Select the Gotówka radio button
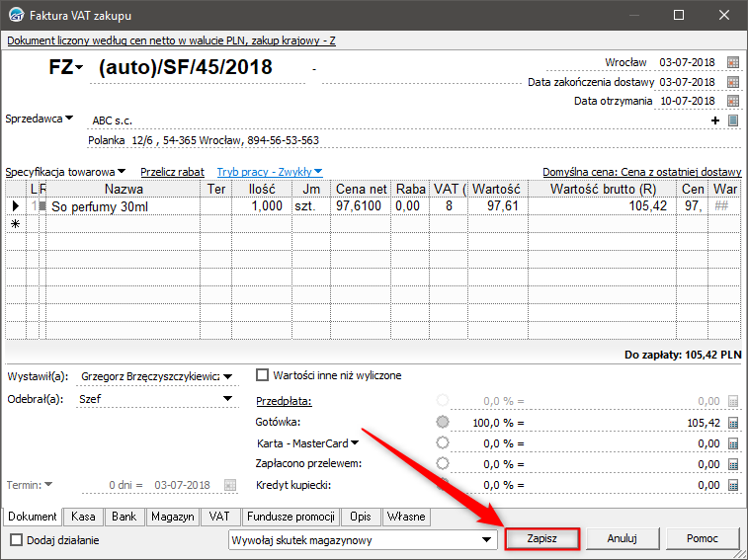Image resolution: width=748 pixels, height=560 pixels. pyautogui.click(x=443, y=422)
